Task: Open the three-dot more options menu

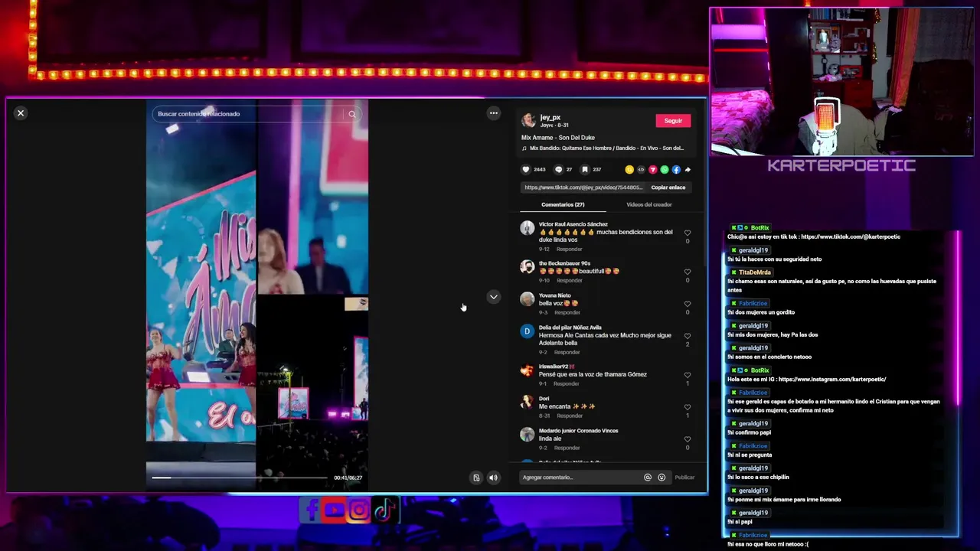Action: 494,113
